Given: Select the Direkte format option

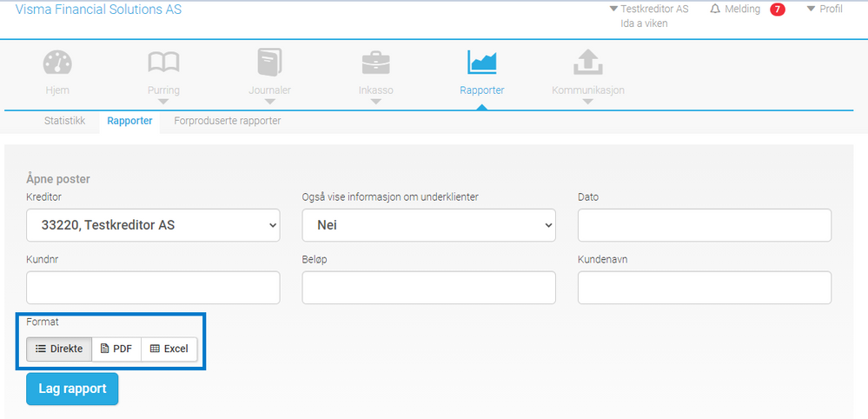Looking at the screenshot, I should tap(59, 349).
